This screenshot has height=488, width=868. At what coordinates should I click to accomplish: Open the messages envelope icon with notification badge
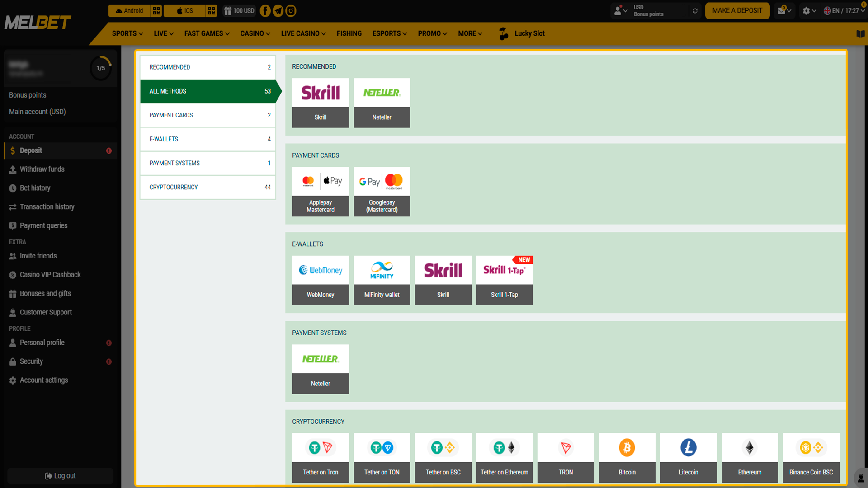click(782, 10)
